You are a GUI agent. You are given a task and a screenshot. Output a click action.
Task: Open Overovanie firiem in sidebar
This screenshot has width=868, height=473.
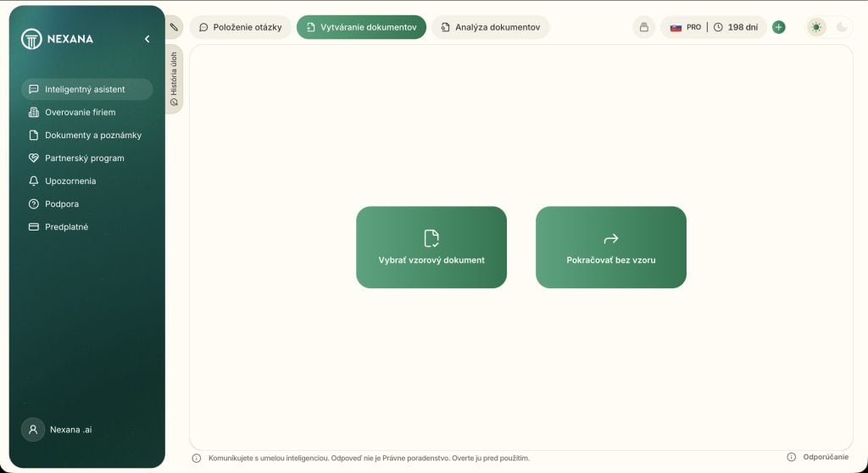tap(80, 112)
